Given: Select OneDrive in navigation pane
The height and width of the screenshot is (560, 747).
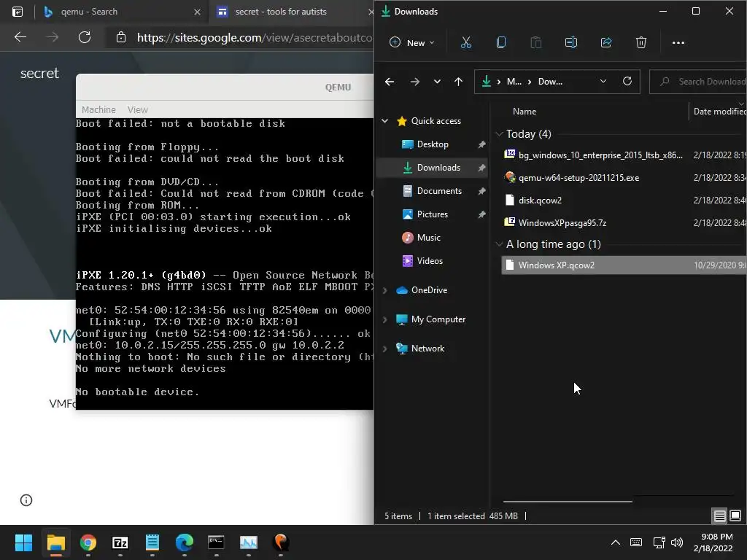Looking at the screenshot, I should point(429,290).
